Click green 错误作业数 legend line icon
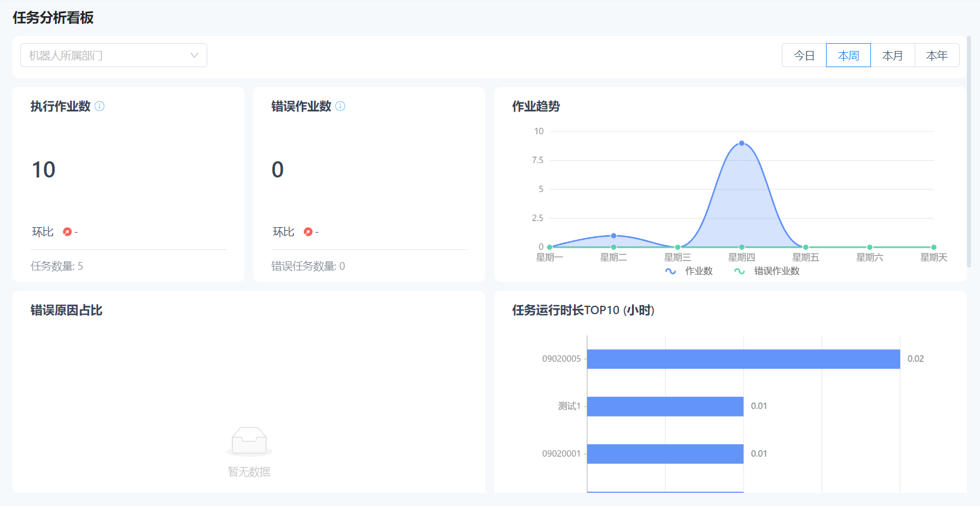This screenshot has width=980, height=506. 739,271
